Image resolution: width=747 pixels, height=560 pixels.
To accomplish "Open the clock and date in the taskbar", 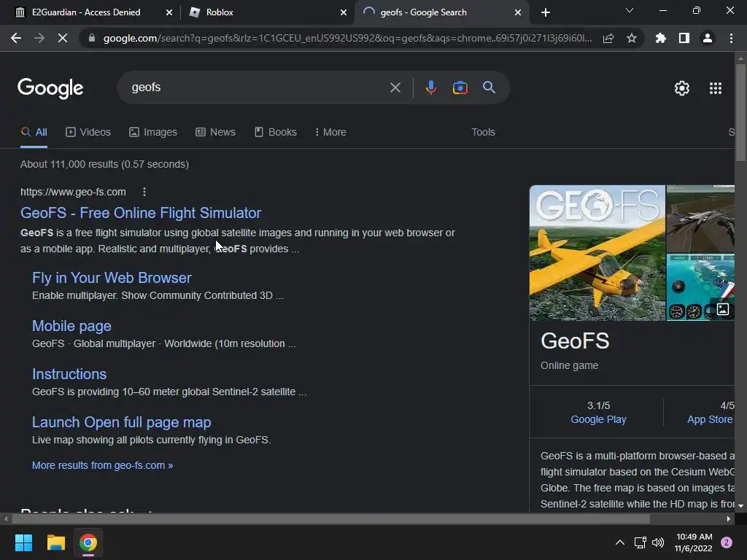I will pyautogui.click(x=694, y=542).
